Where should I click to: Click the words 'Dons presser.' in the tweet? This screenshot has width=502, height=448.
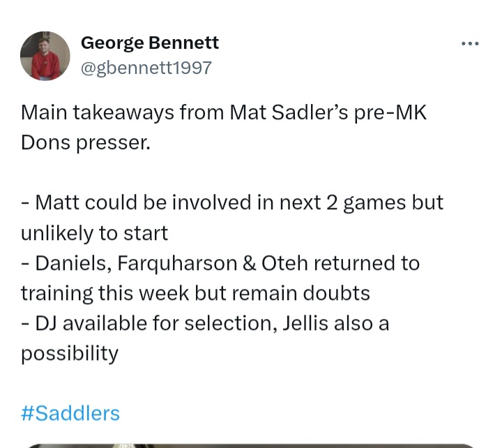(x=86, y=142)
